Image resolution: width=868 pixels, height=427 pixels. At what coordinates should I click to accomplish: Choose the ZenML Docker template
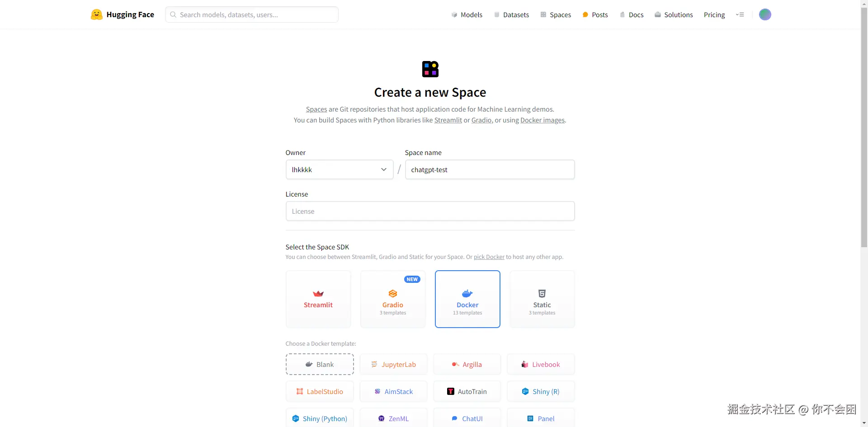click(393, 418)
